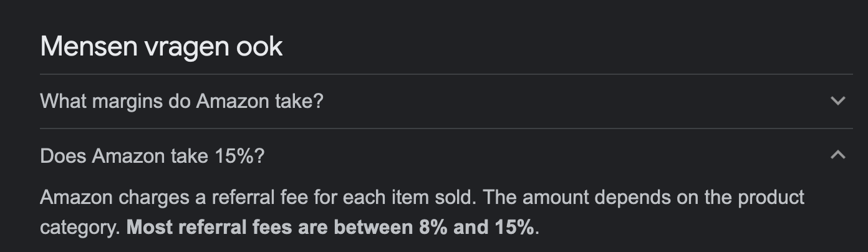Collapse the "Does Amazon take 15%?" chevron
The height and width of the screenshot is (252, 868).
[x=838, y=155]
